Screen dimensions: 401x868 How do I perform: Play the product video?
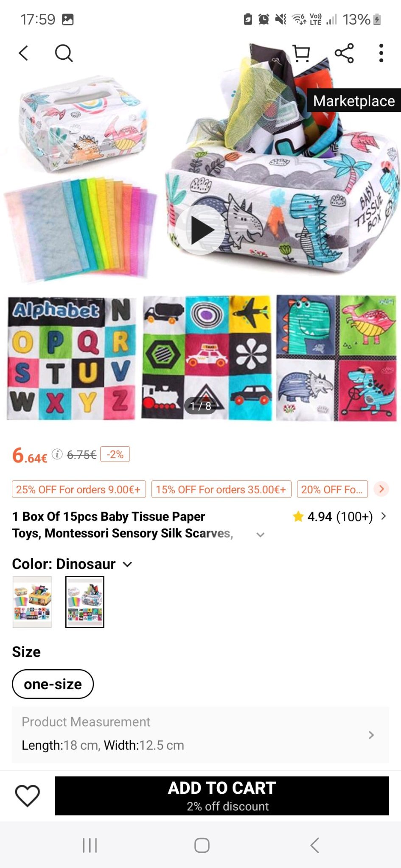pos(201,230)
